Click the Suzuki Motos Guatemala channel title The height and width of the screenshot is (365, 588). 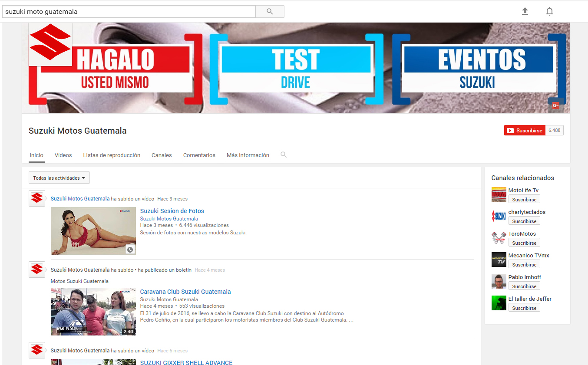click(78, 131)
